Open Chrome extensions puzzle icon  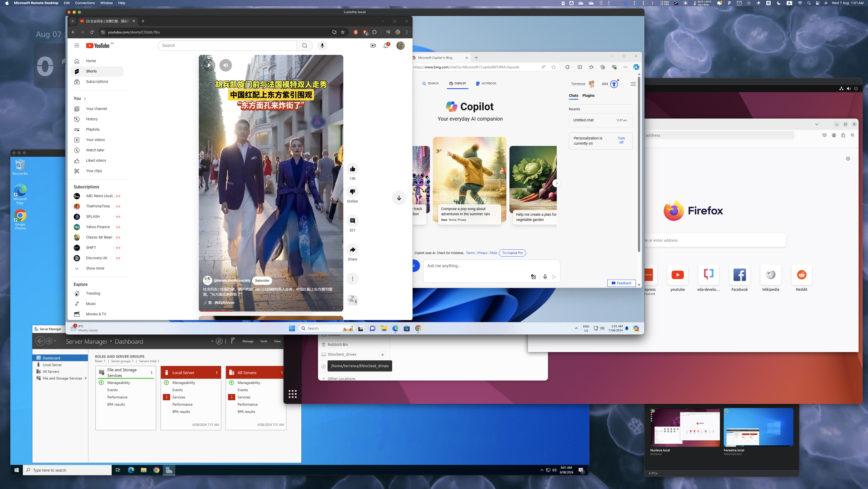pos(374,32)
